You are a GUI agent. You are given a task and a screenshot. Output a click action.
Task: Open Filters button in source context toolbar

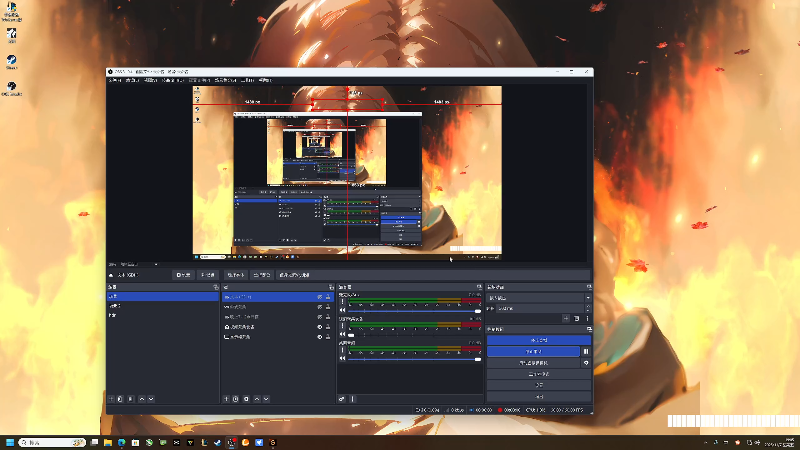(x=208, y=275)
